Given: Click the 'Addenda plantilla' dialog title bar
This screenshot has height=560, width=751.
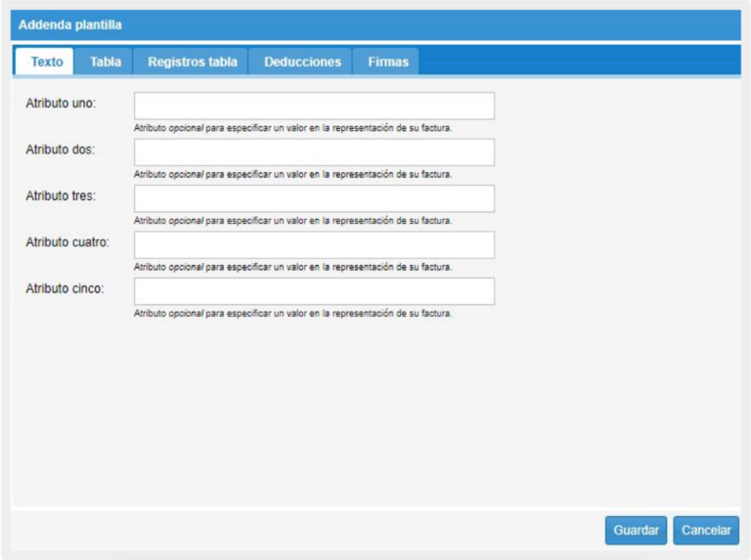Looking at the screenshot, I should coord(375,24).
